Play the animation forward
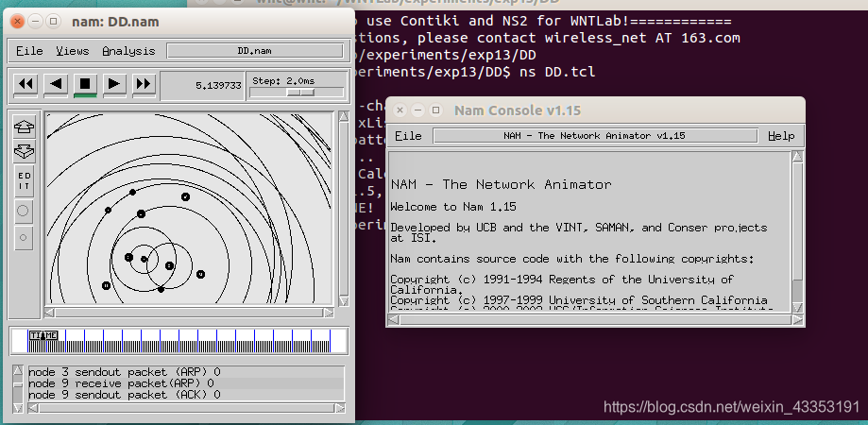 [114, 84]
